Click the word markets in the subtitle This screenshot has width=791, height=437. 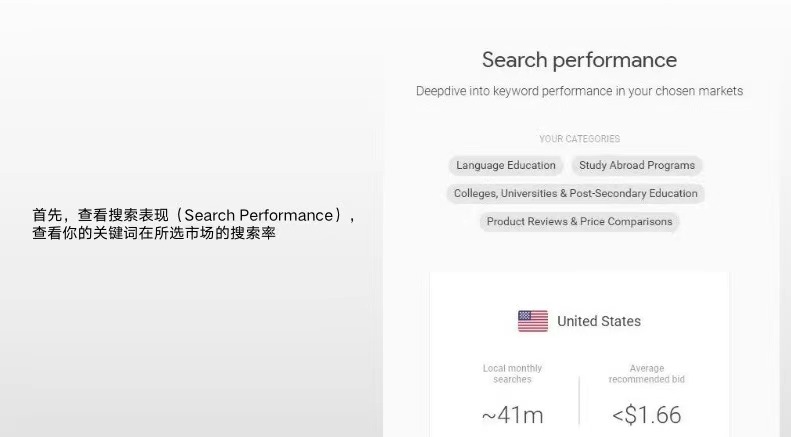pos(720,91)
